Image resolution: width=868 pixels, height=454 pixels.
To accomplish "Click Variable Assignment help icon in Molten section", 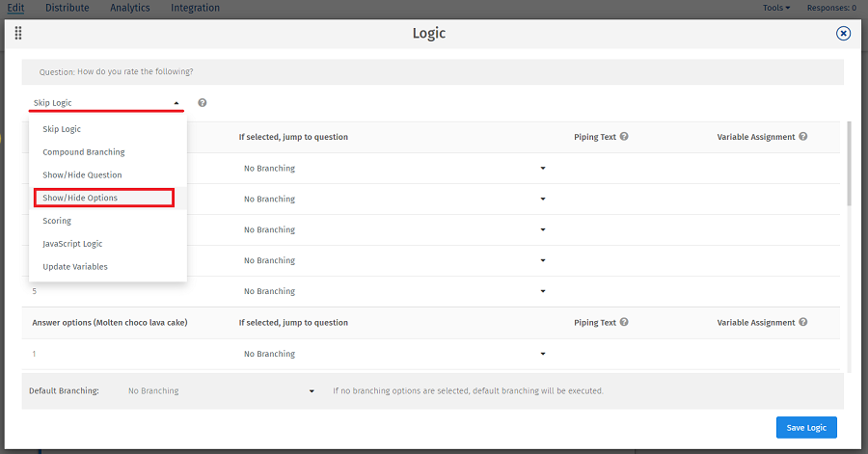I will tap(802, 323).
